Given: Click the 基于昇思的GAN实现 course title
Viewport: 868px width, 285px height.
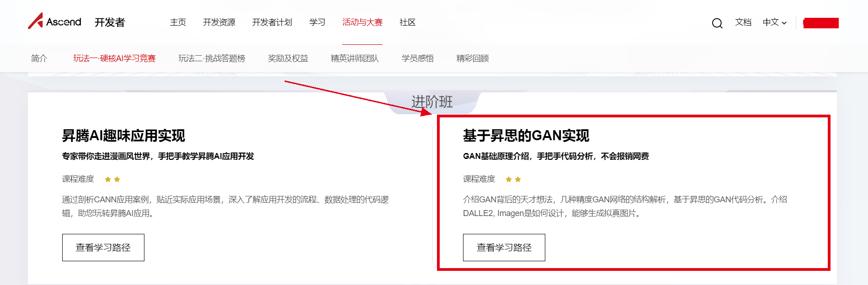Looking at the screenshot, I should (x=526, y=136).
